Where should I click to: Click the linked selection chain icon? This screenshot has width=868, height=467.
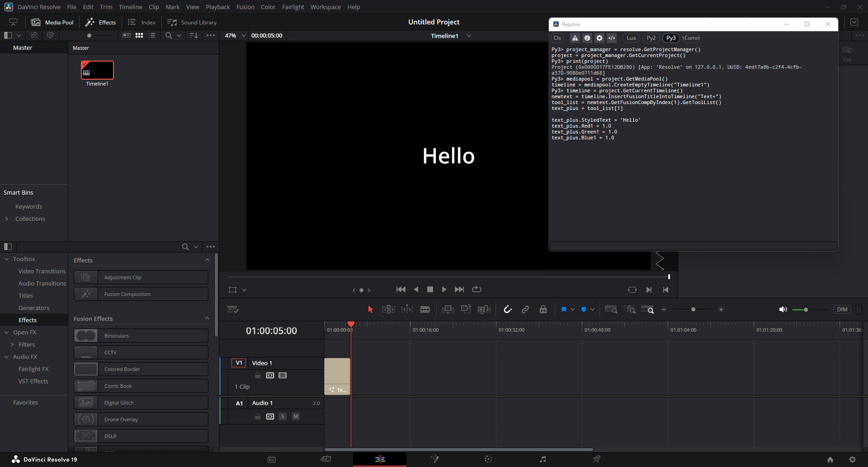[525, 310]
